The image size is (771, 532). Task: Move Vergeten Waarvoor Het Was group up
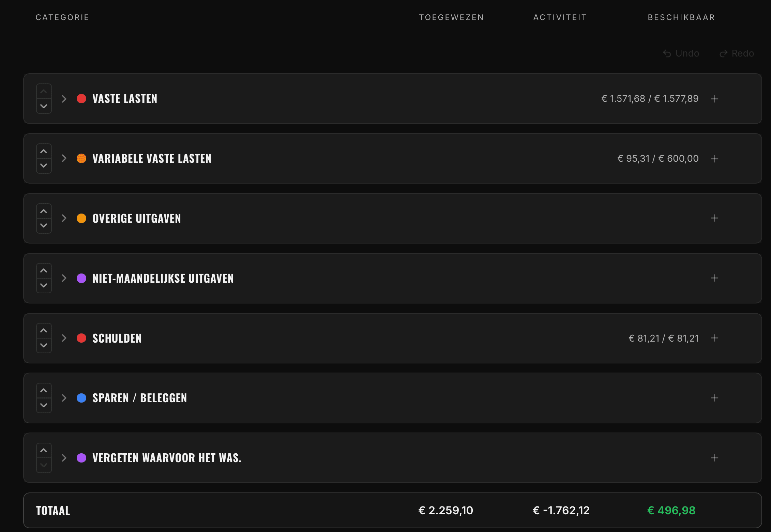44,451
